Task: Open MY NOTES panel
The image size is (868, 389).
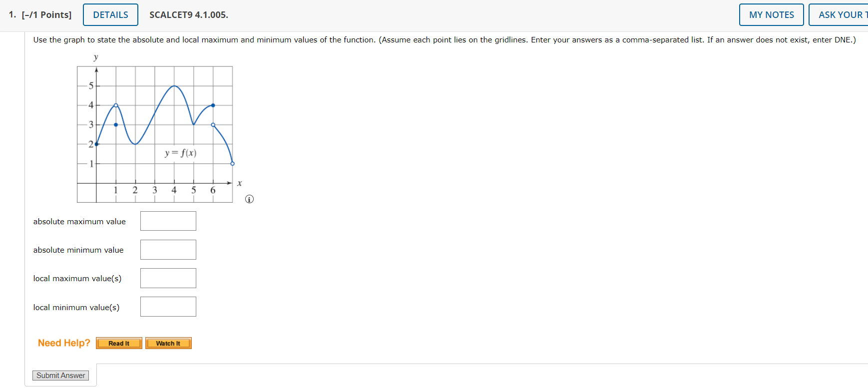Action: pyautogui.click(x=771, y=14)
